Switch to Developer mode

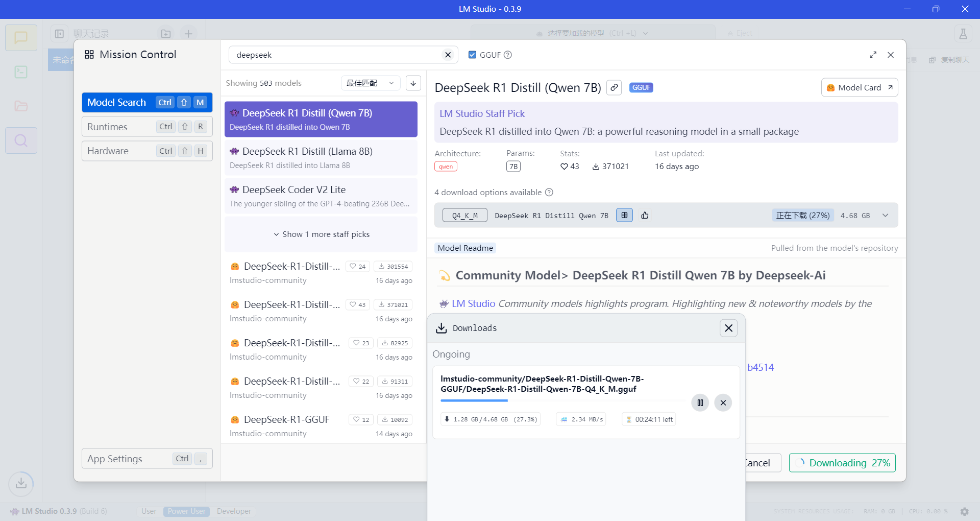click(x=234, y=511)
